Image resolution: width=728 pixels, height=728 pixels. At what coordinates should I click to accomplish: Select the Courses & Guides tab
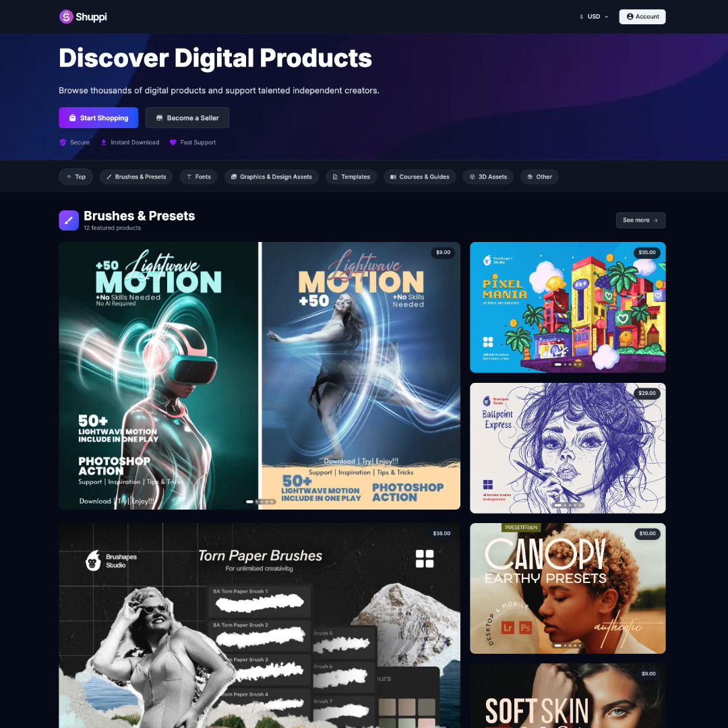point(420,177)
